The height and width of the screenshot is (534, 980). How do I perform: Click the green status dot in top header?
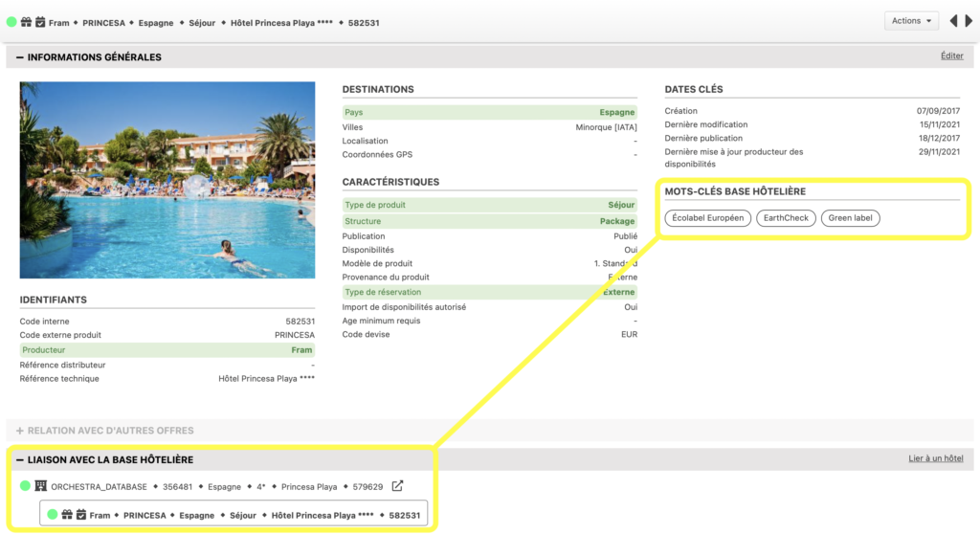11,22
